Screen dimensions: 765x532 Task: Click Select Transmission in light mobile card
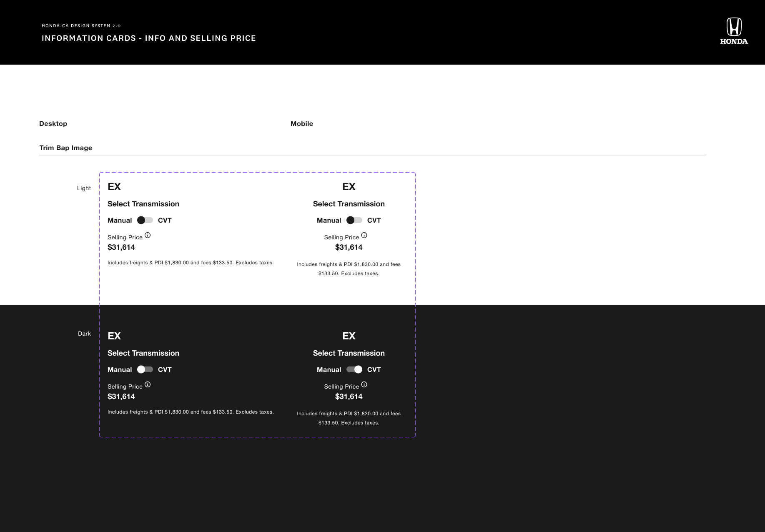coord(349,204)
